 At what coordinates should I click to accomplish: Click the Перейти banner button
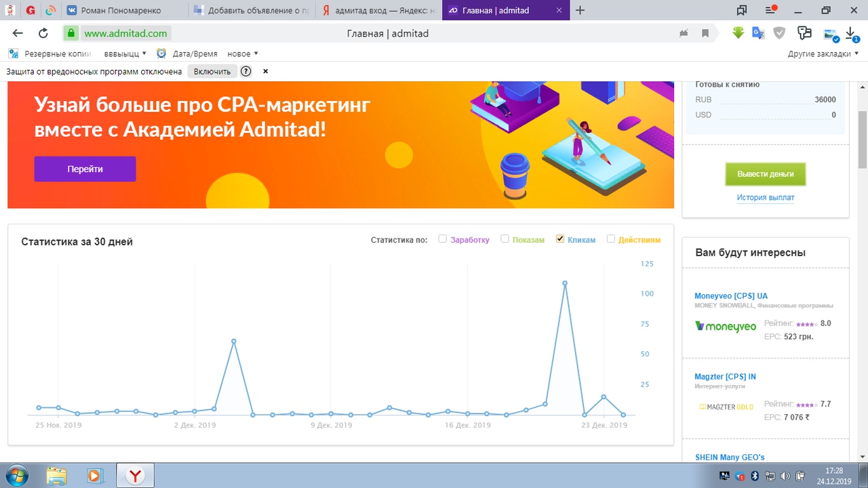pyautogui.click(x=85, y=169)
